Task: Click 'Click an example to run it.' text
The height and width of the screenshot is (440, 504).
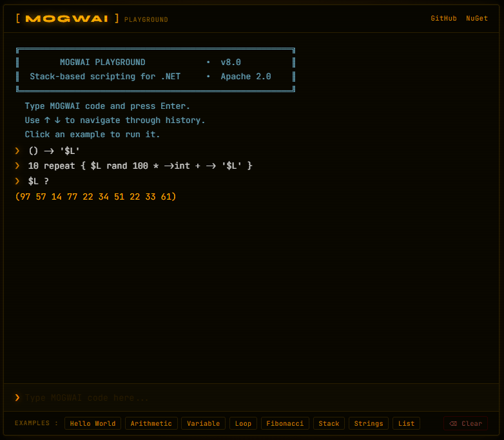Action: 92,135
